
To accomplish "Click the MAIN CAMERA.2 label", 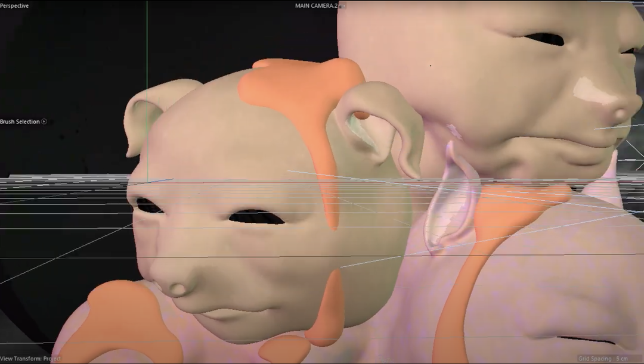I will point(316,6).
